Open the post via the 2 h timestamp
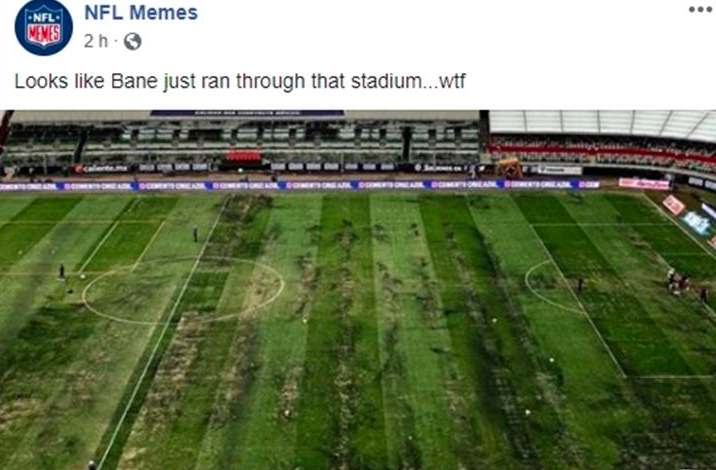 click(x=96, y=41)
